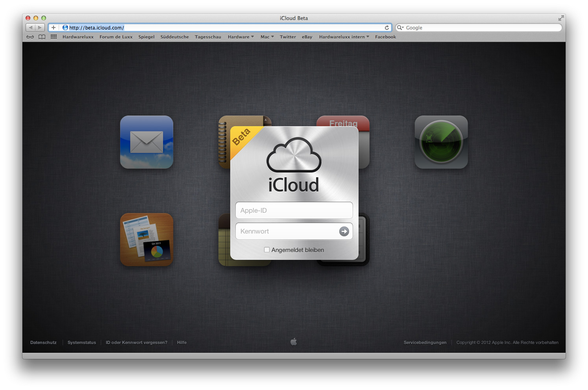Reload the page with refresh icon
Screen dimensions: 588x390
pyautogui.click(x=387, y=28)
